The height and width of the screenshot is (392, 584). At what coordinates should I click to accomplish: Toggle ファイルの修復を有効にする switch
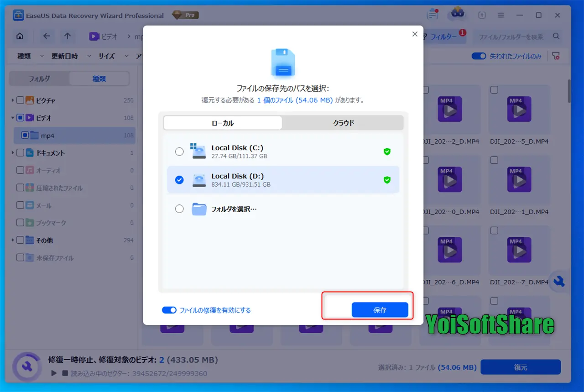click(169, 310)
